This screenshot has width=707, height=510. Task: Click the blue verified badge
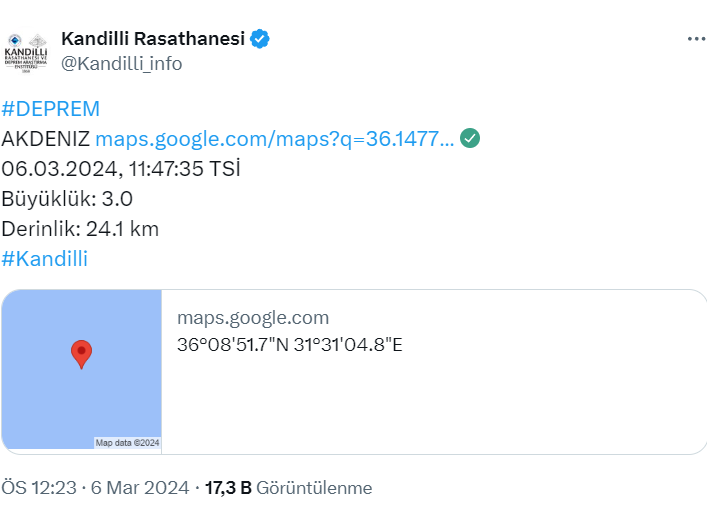click(260, 39)
